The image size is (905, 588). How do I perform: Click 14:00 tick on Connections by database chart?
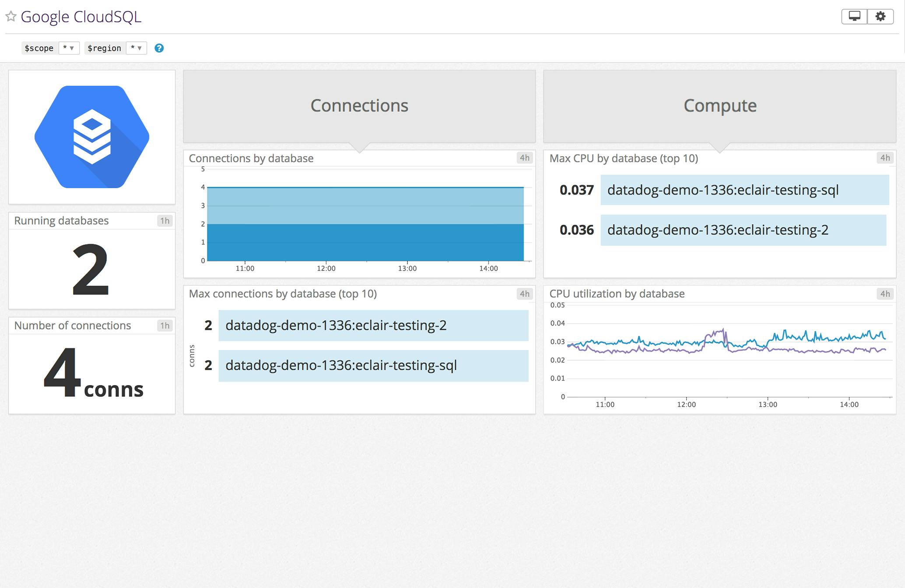[488, 268]
